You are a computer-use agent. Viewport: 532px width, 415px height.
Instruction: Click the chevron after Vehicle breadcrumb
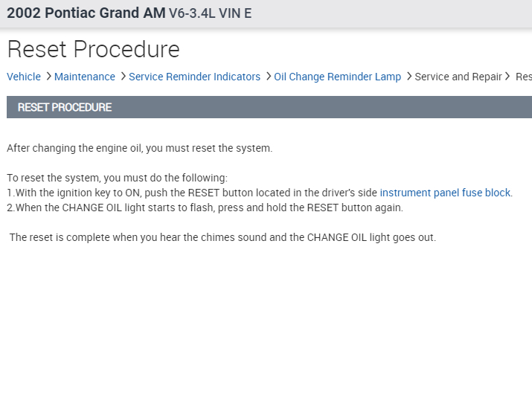(x=48, y=77)
